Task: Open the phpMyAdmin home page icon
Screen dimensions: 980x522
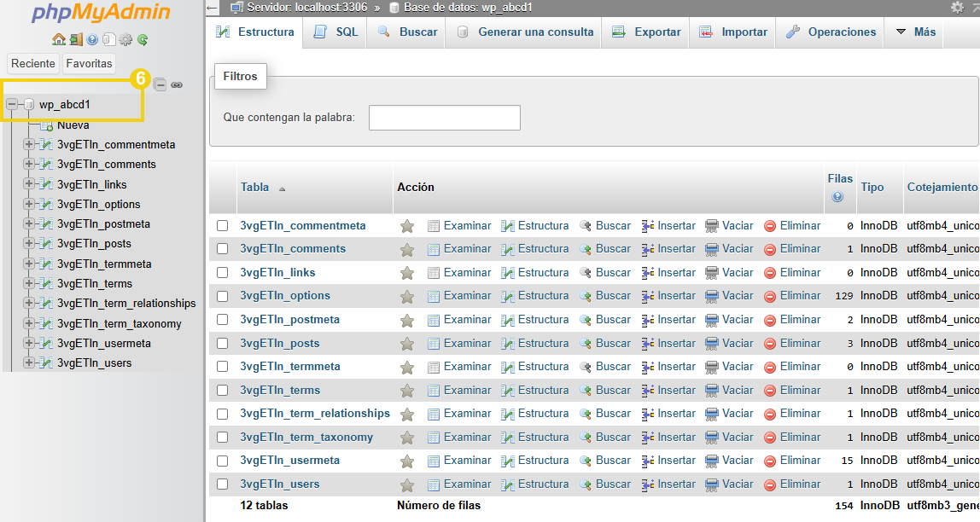Action: [58, 40]
